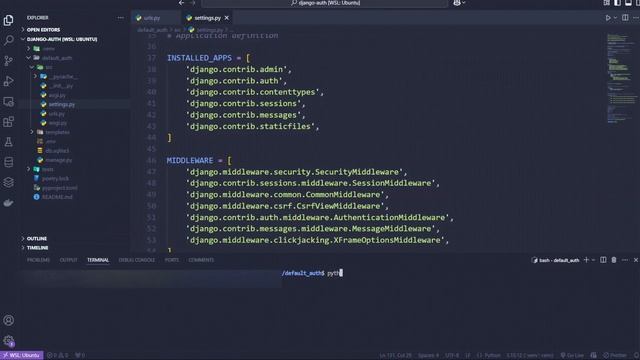Open the Copilot chat icon in title bar
This screenshot has width=640, height=360.
pos(457,3)
